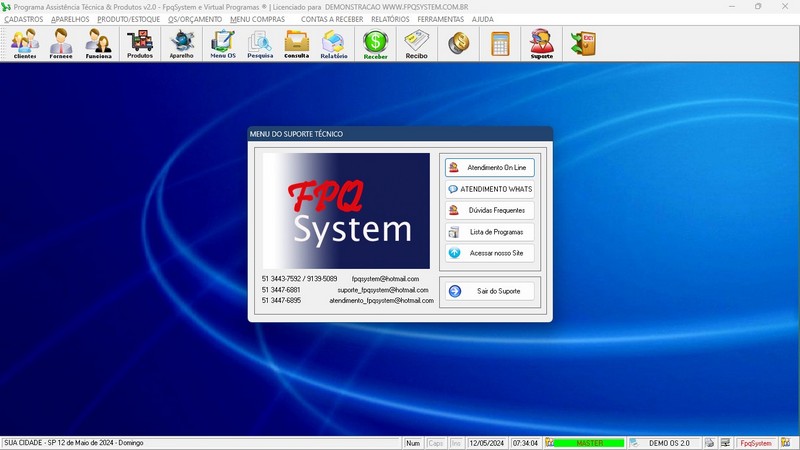800x450 pixels.
Task: Click the Atendimento On Line button
Action: 490,167
